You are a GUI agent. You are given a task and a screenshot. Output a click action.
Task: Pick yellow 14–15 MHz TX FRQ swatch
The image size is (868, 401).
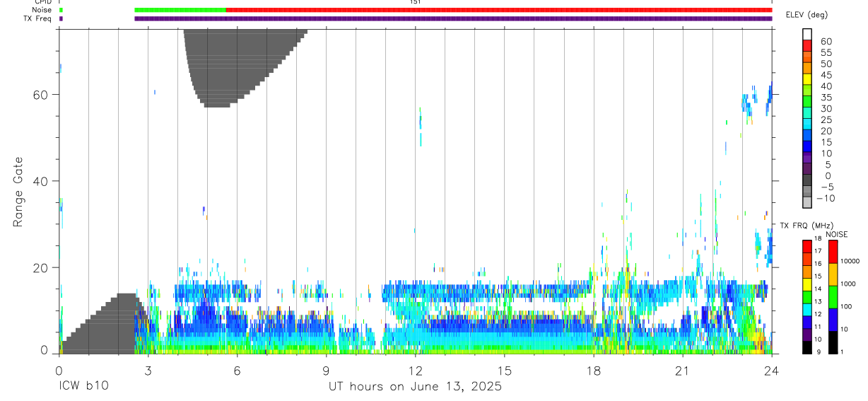click(807, 283)
